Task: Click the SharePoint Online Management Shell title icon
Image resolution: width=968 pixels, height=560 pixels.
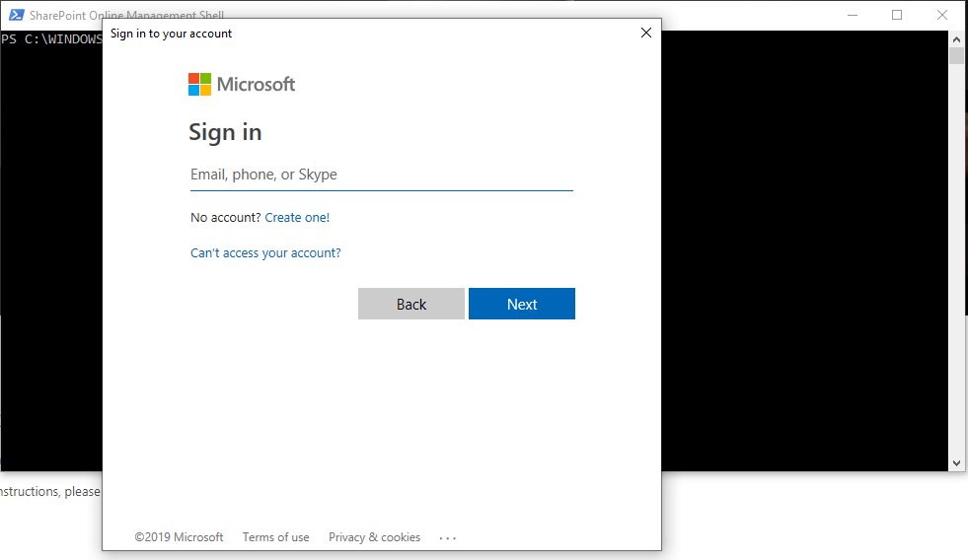Action: pyautogui.click(x=16, y=15)
